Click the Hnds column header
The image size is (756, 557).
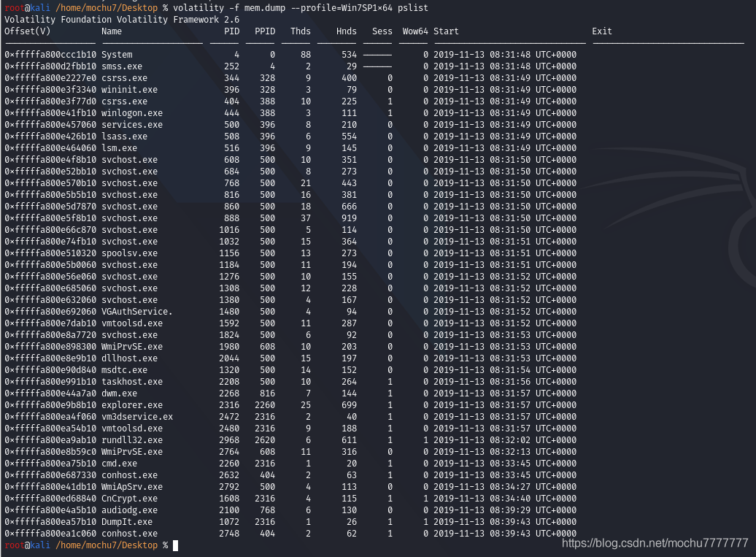click(x=346, y=31)
